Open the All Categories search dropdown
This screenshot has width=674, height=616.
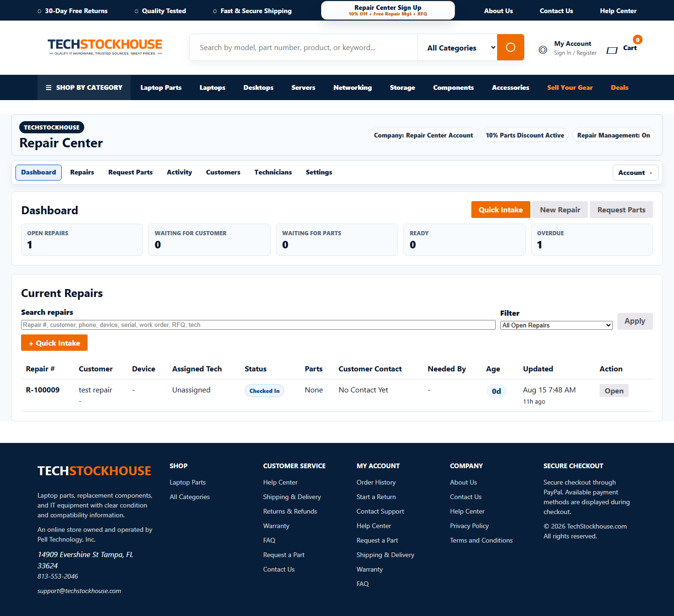(x=457, y=47)
